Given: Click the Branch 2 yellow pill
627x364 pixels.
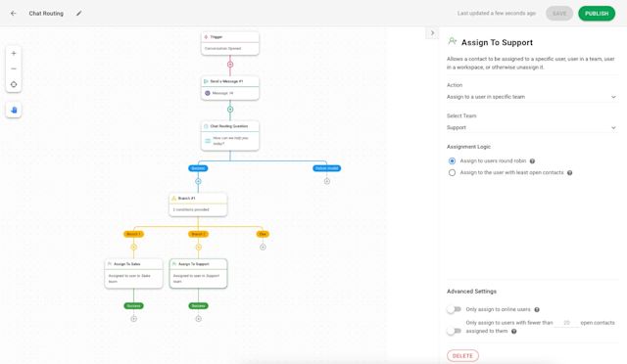Looking at the screenshot, I should 198,234.
